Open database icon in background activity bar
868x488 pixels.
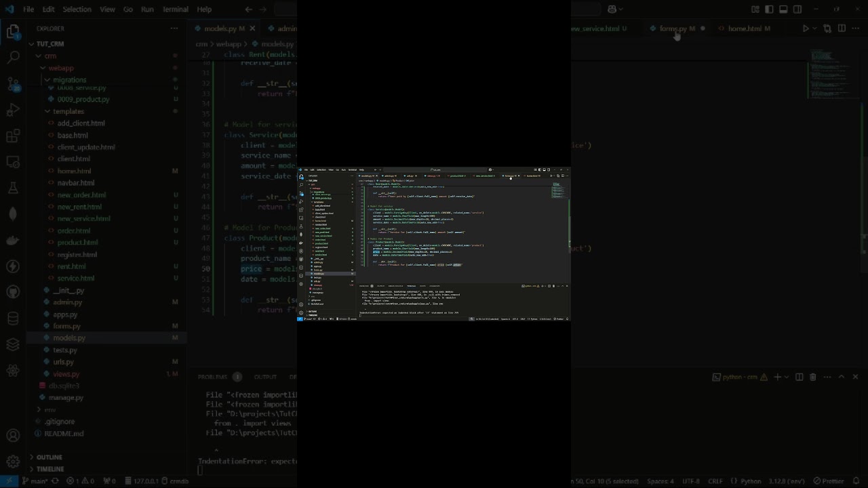coord(13,319)
